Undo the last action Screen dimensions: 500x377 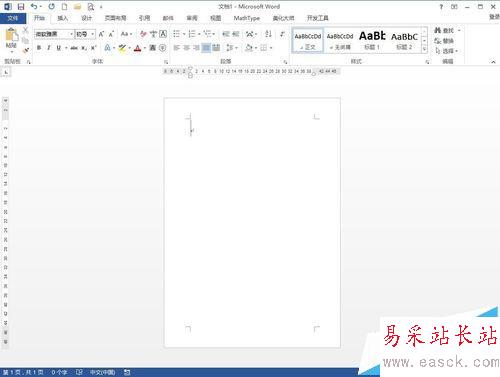pos(34,6)
